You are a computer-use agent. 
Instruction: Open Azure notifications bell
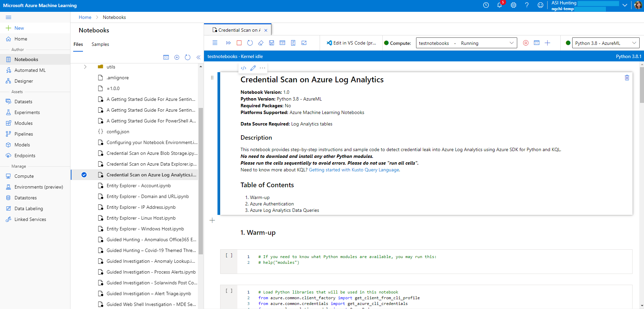(500, 5)
